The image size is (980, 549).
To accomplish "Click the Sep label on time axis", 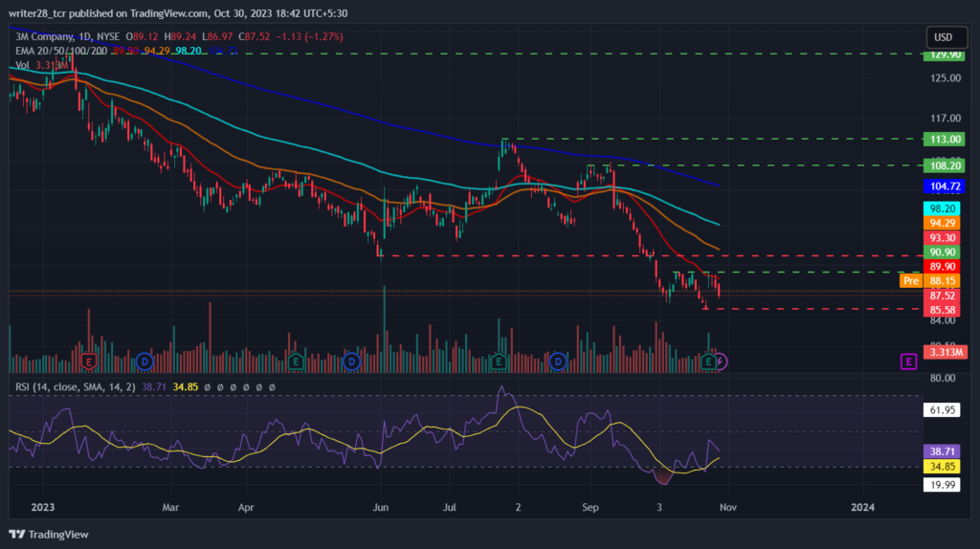I will (590, 507).
